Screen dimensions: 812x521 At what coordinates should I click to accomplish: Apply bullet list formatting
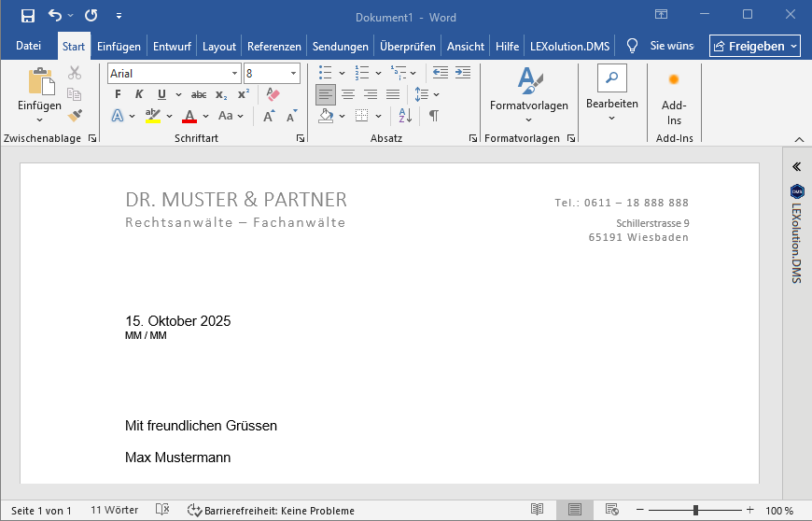pyautogui.click(x=325, y=73)
